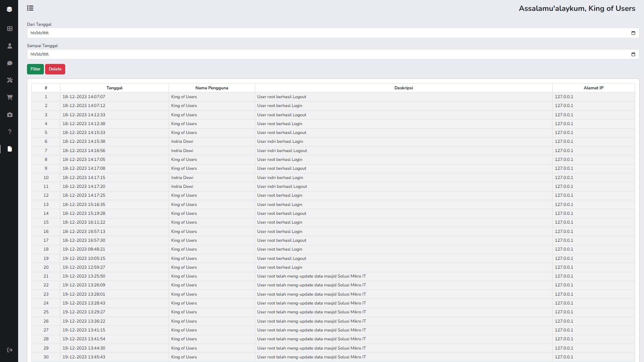Select the tools wrench icon in sidebar
The image size is (644, 362).
pos(10,80)
